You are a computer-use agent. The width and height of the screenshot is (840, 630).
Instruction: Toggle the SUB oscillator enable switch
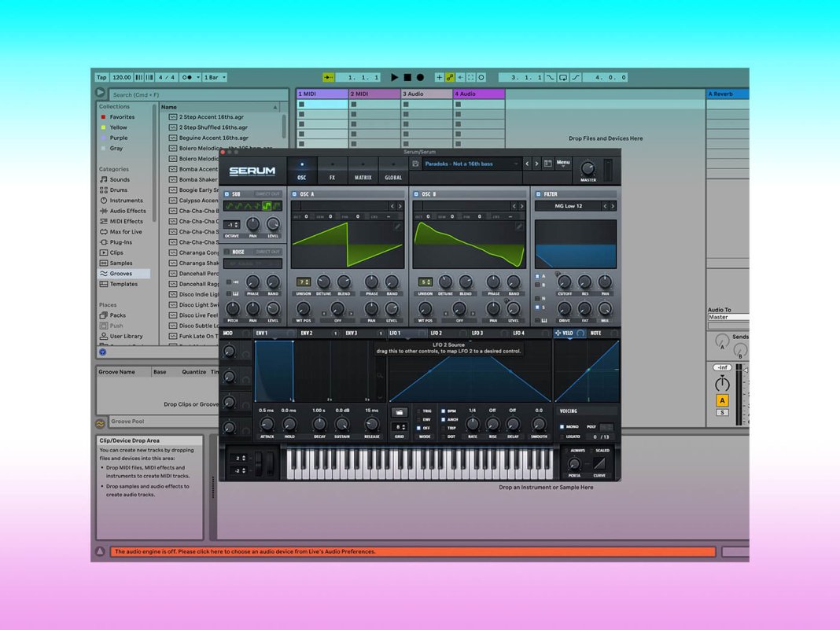(227, 194)
